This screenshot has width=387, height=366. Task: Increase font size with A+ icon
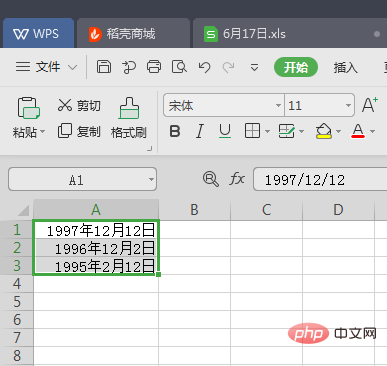(370, 105)
